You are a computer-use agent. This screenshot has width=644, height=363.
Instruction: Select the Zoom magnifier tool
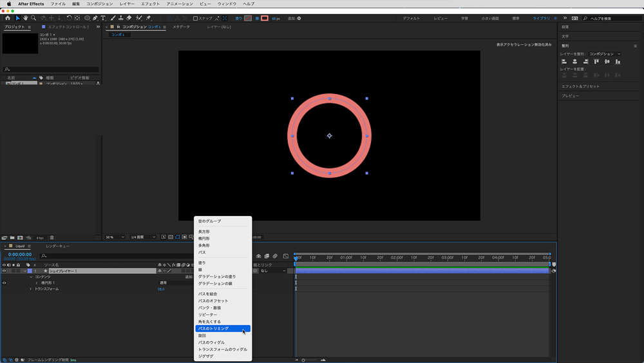[x=33, y=18]
